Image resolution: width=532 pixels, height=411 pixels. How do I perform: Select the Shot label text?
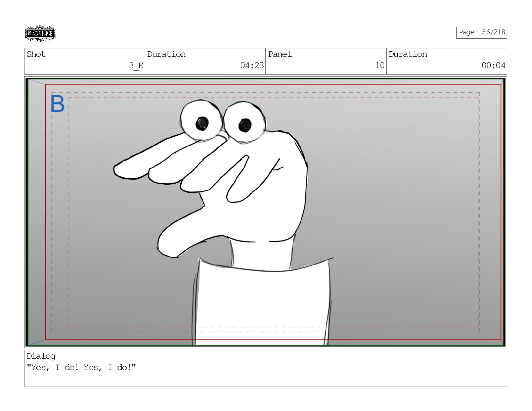[36, 54]
